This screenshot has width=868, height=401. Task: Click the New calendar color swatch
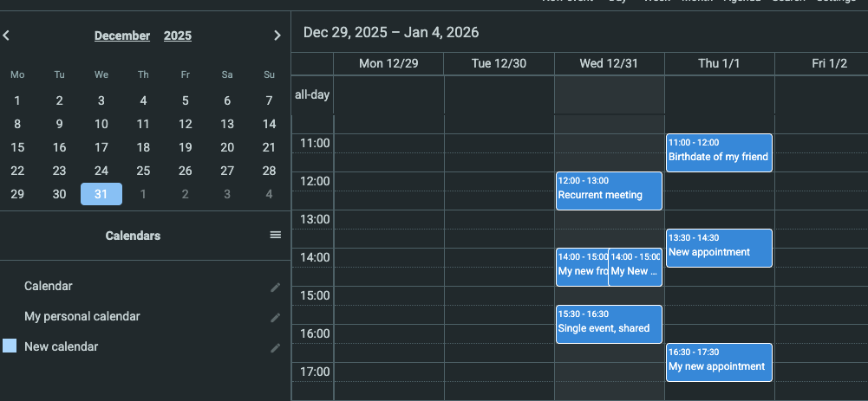tap(10, 346)
